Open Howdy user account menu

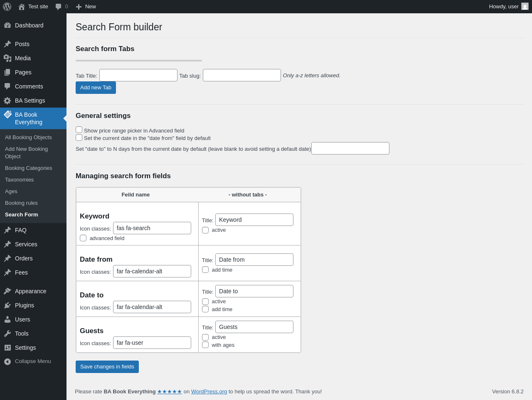pyautogui.click(x=508, y=7)
